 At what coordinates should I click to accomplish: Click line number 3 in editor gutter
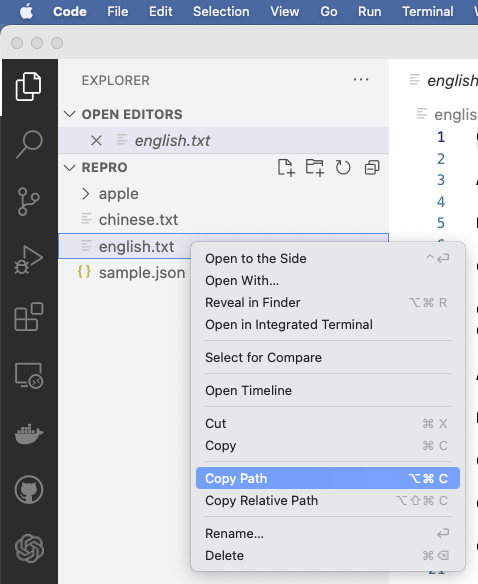click(x=441, y=180)
